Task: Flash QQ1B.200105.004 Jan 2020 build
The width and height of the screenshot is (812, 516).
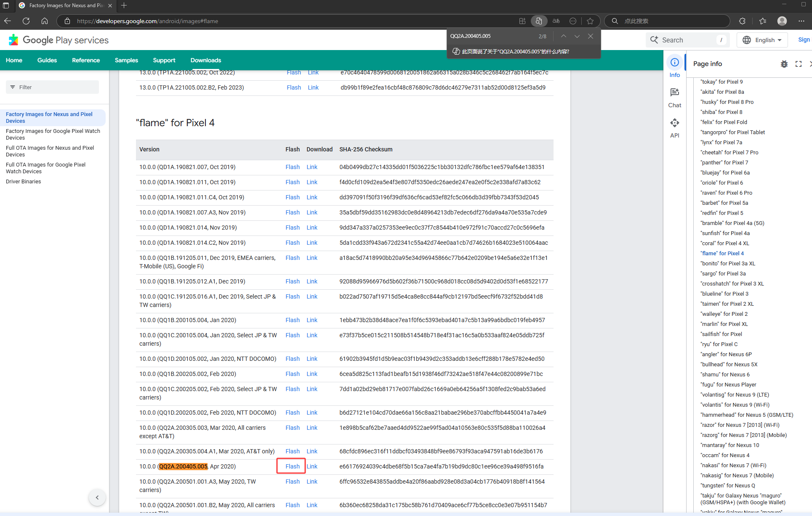Action: point(293,320)
